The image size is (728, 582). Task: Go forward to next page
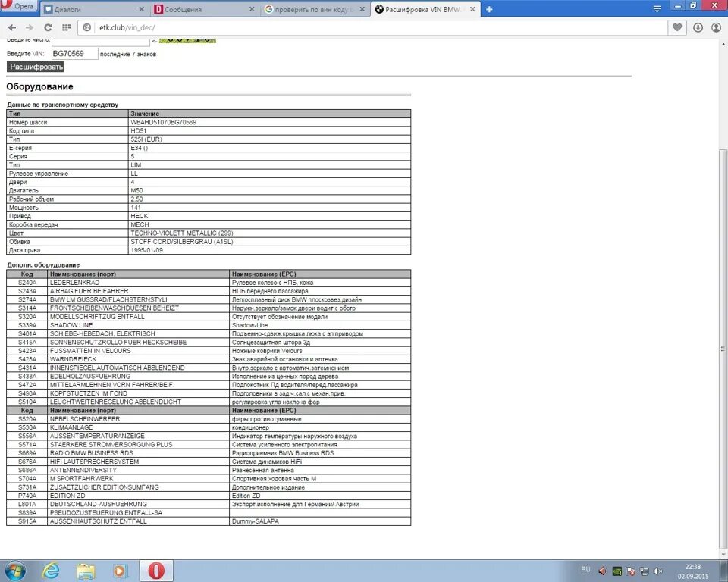click(30, 28)
